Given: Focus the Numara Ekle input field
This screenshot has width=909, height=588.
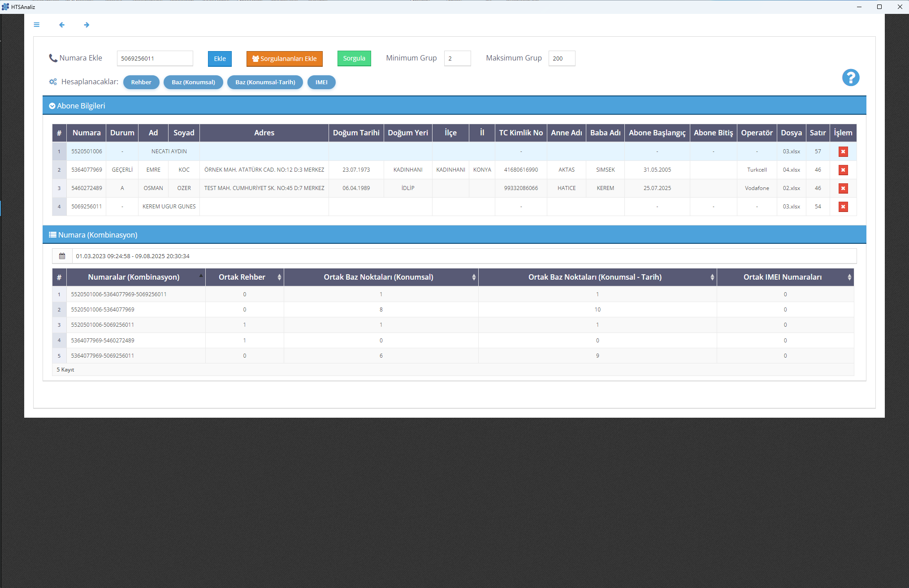Looking at the screenshot, I should (155, 58).
